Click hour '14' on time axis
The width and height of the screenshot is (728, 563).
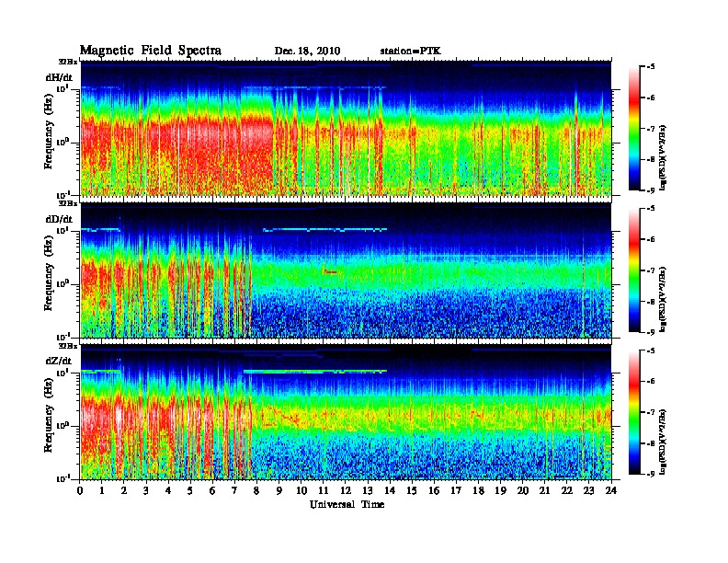tap(390, 491)
